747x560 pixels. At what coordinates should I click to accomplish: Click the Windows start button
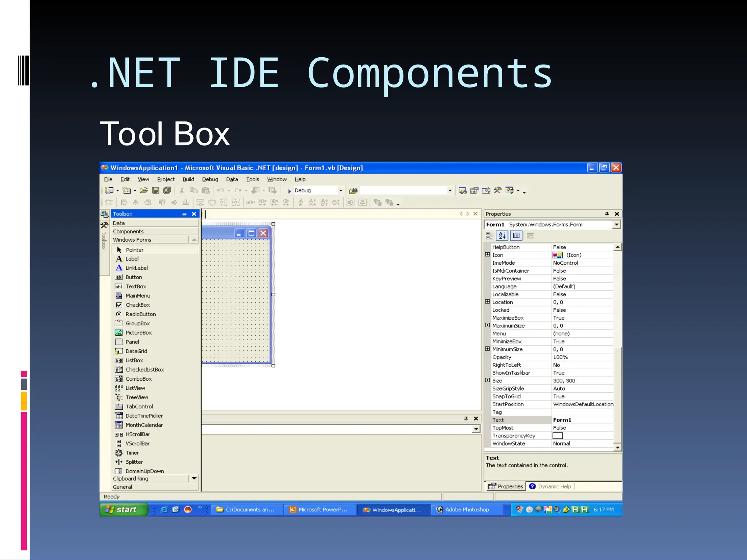point(124,509)
